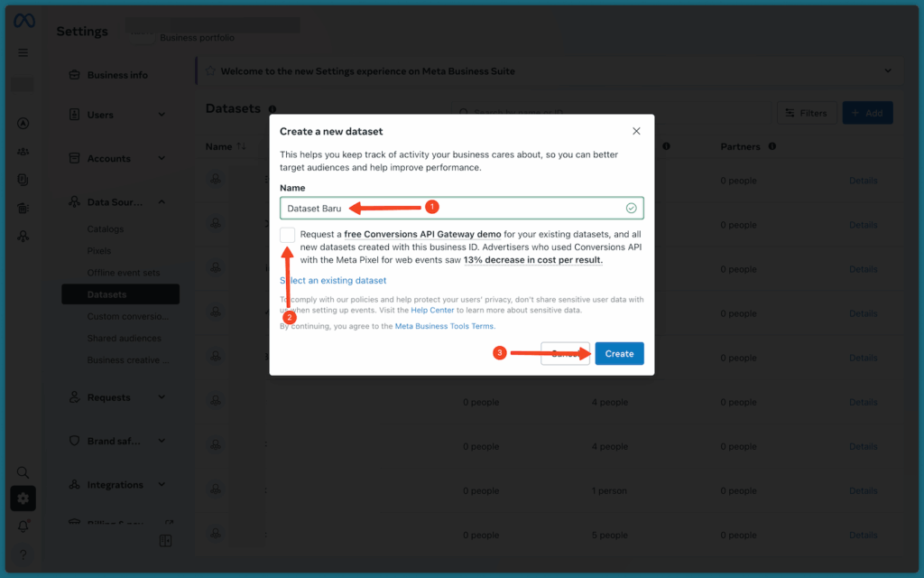This screenshot has height=578, width=924.
Task: Open the Filters control on the Datasets list
Action: pos(807,113)
